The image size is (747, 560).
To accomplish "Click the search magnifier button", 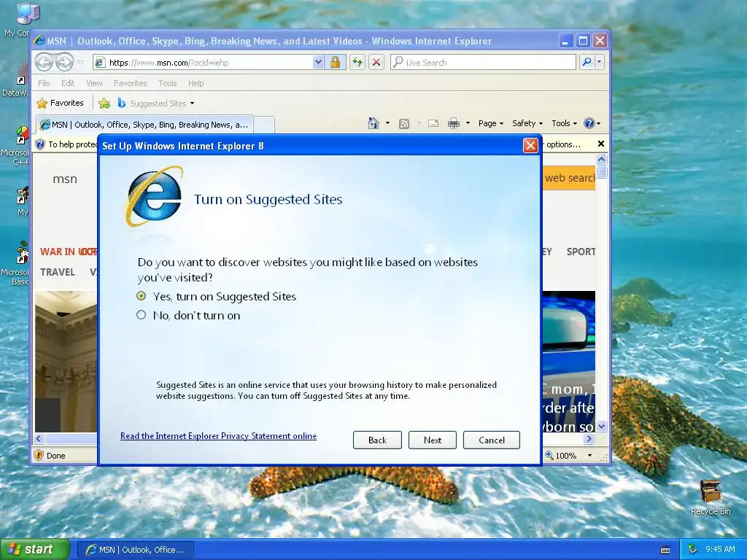I will [587, 62].
